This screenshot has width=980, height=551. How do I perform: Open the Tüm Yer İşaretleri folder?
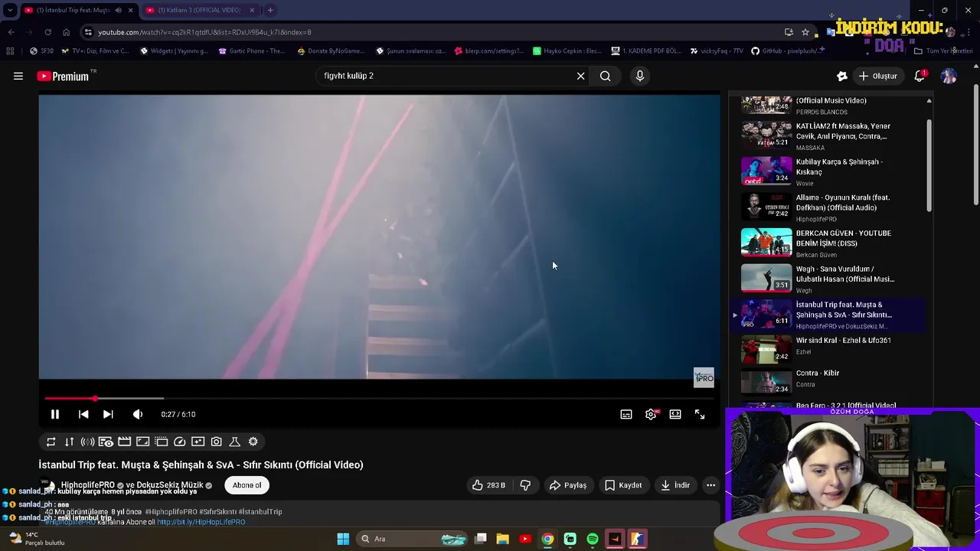(x=943, y=51)
